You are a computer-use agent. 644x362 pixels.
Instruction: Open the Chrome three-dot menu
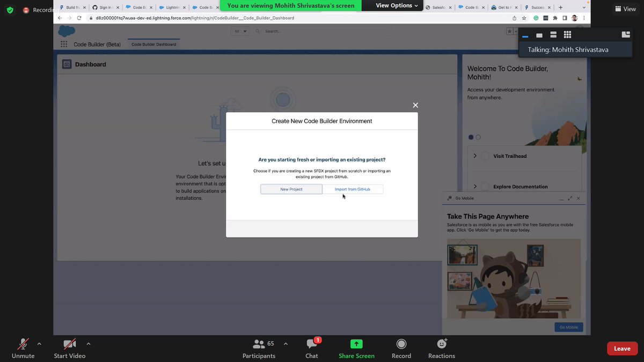pos(584,18)
